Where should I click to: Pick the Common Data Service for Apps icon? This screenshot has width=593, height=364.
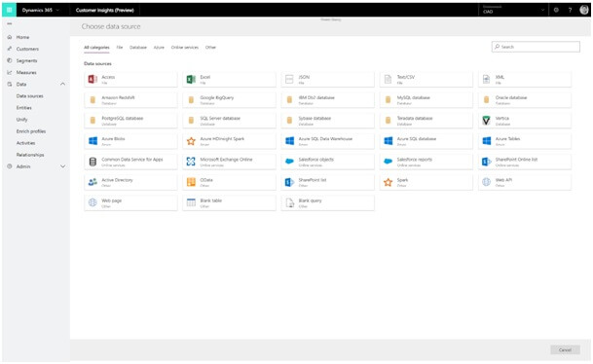pyautogui.click(x=93, y=162)
